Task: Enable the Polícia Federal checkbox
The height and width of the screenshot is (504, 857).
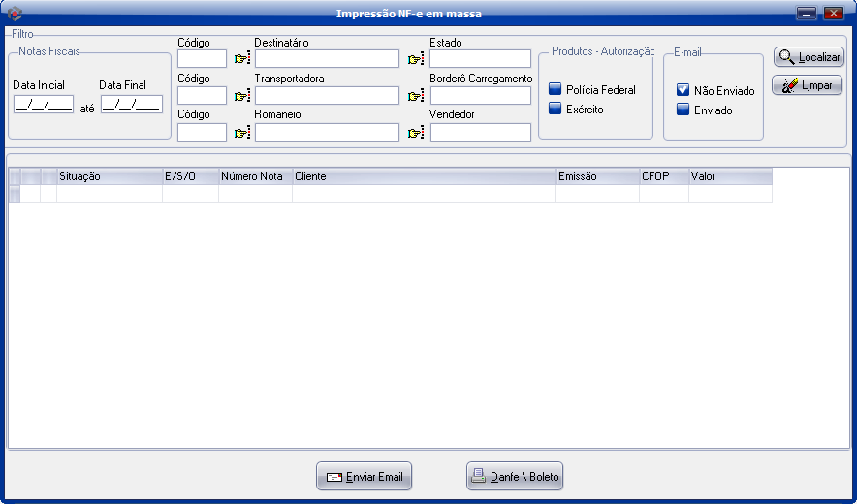Action: [555, 89]
